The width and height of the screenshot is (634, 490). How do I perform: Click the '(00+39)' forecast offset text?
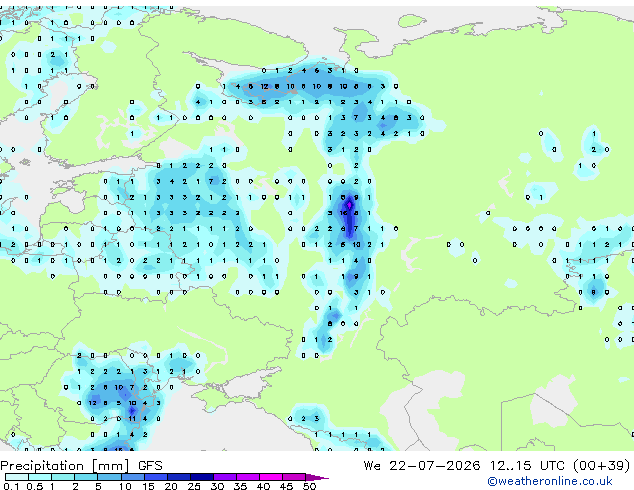601,466
